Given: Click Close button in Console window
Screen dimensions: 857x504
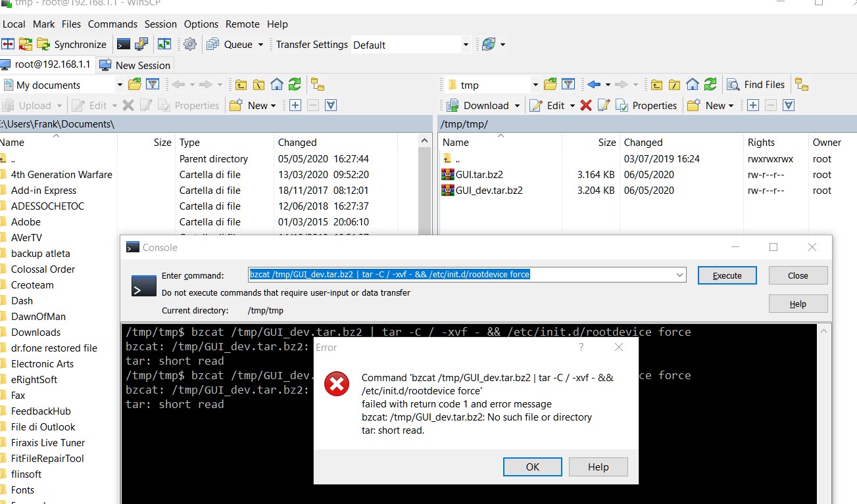Looking at the screenshot, I should click(x=798, y=275).
